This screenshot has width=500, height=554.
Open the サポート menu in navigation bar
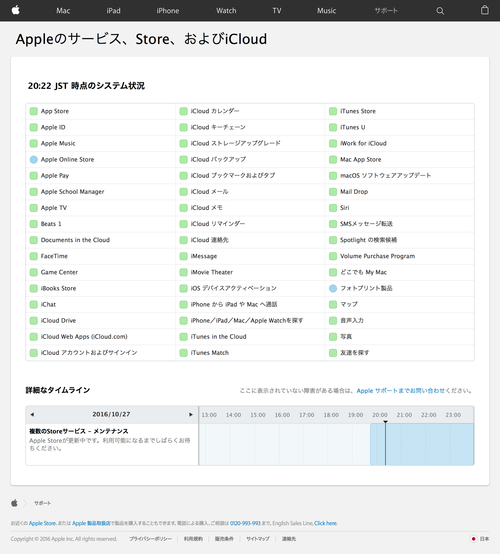[386, 11]
